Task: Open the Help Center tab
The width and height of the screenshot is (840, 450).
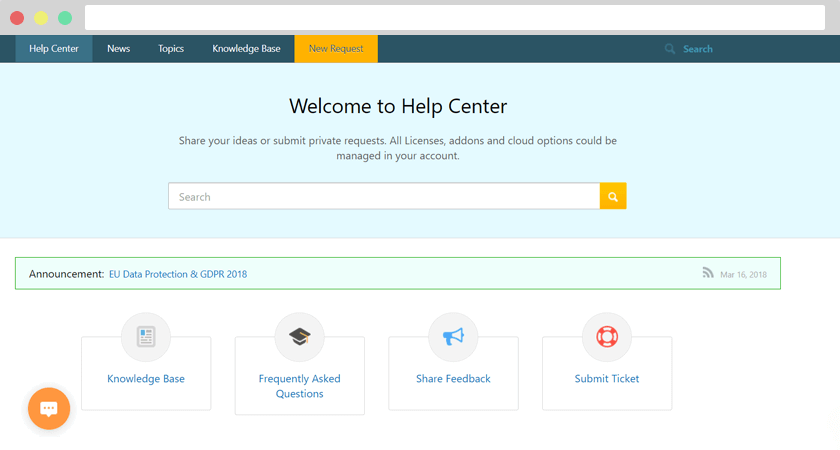Action: pos(54,49)
